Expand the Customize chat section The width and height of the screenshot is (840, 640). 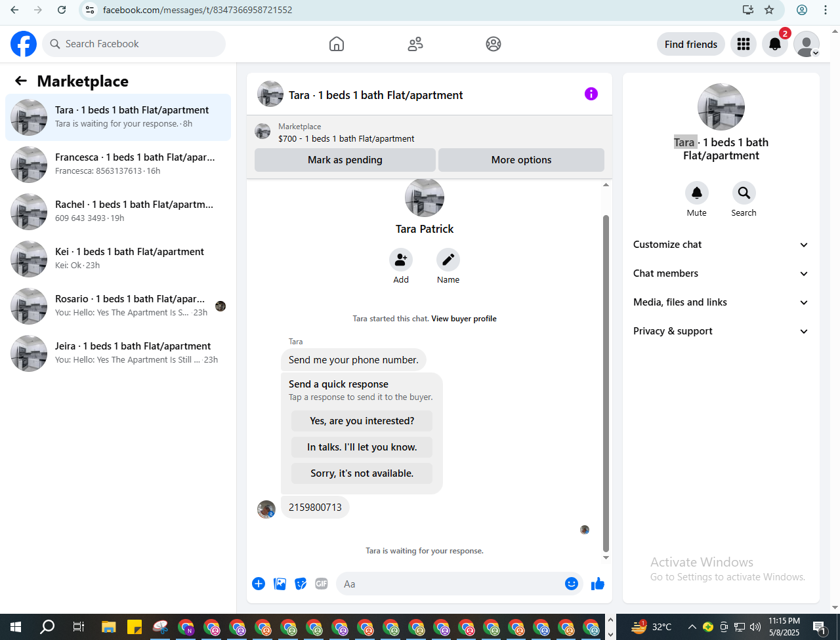[721, 245]
